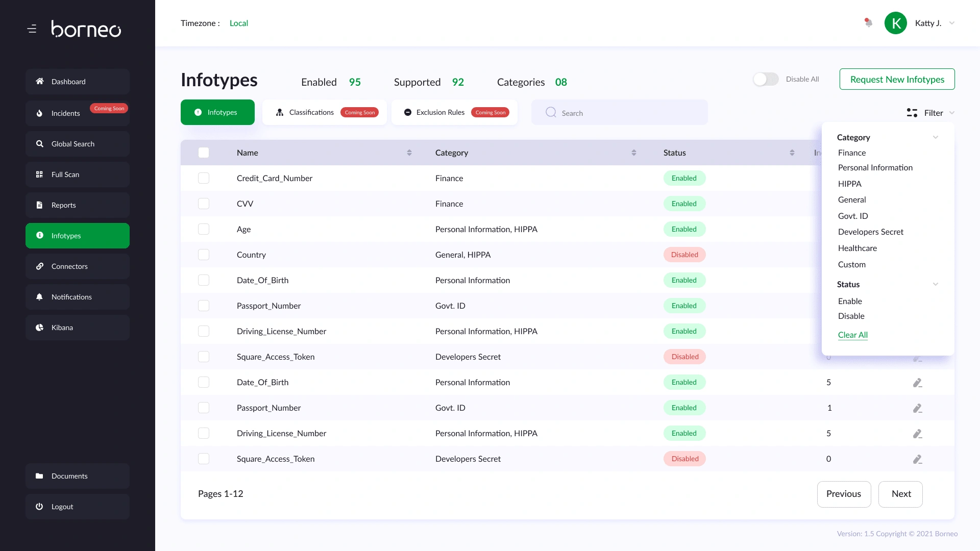Sort table by Name column arrows
Screen dimensions: 980x551
(409, 153)
